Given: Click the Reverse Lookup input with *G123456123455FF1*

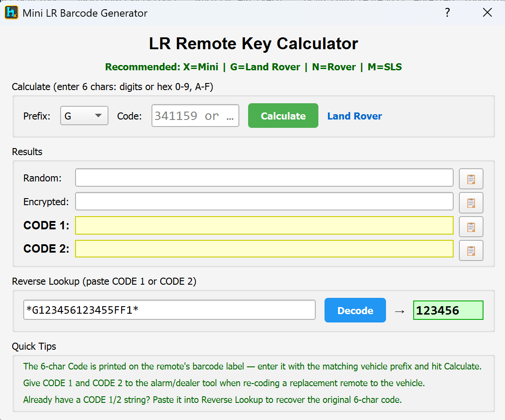Looking at the screenshot, I should click(170, 310).
